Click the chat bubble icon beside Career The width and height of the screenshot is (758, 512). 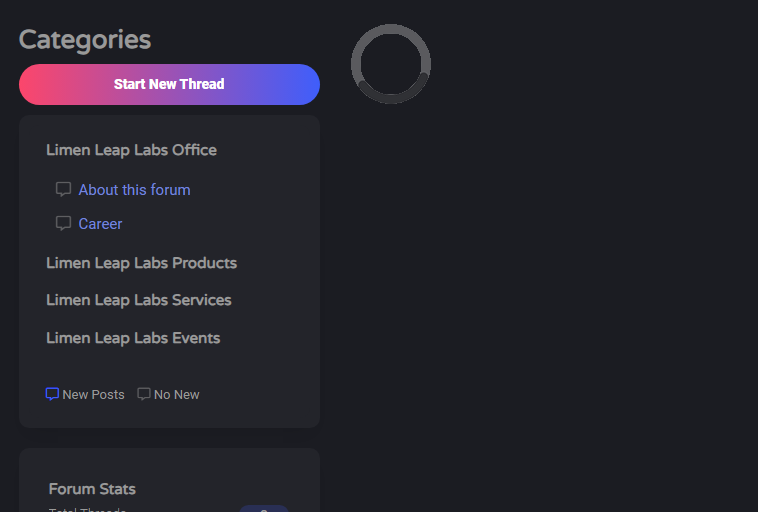[x=63, y=223]
